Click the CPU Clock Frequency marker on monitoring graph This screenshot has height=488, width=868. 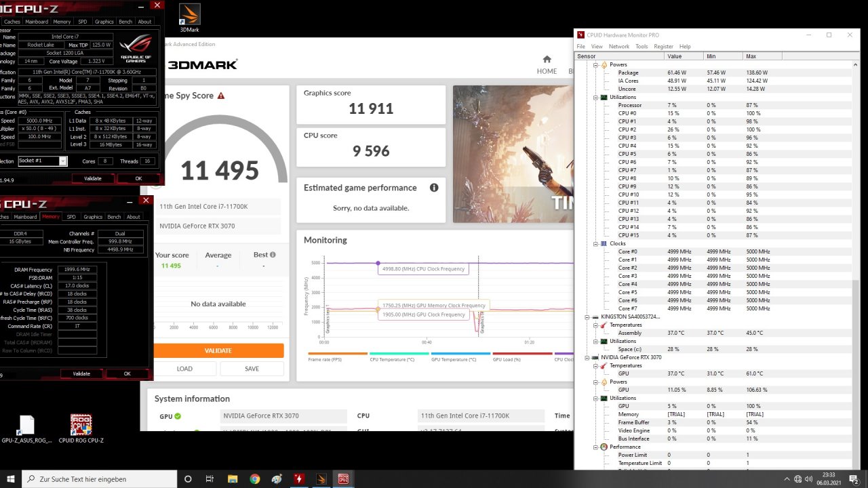point(378,263)
